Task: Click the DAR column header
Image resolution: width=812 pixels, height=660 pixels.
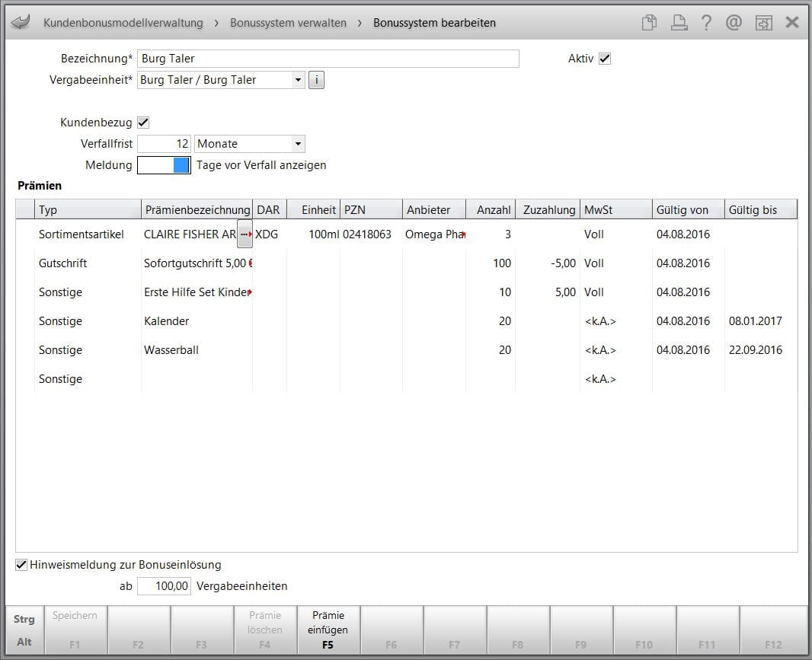Action: 270,209
